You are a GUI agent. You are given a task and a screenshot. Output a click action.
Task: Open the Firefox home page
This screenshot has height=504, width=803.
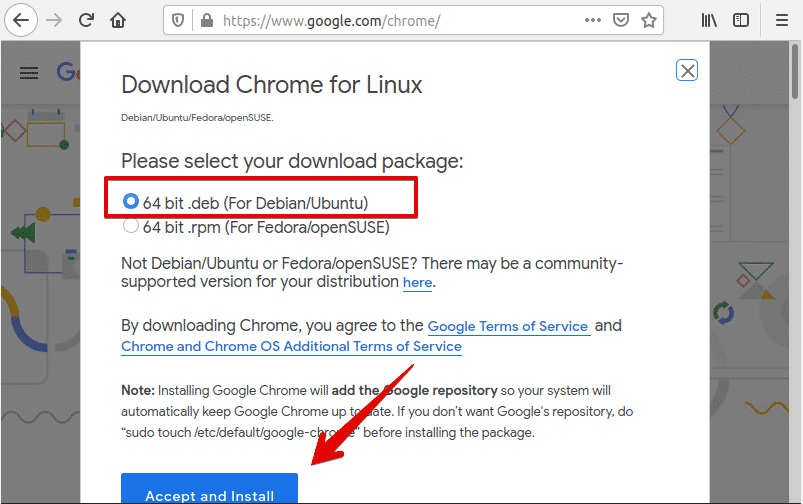tap(118, 20)
